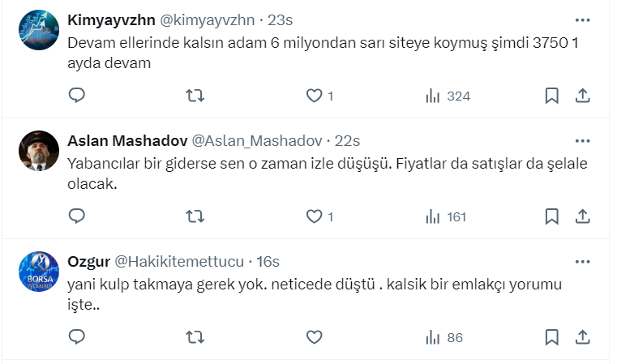Retweet Aslan Mashadov's post
This screenshot has height=364, width=617.
pyautogui.click(x=195, y=216)
